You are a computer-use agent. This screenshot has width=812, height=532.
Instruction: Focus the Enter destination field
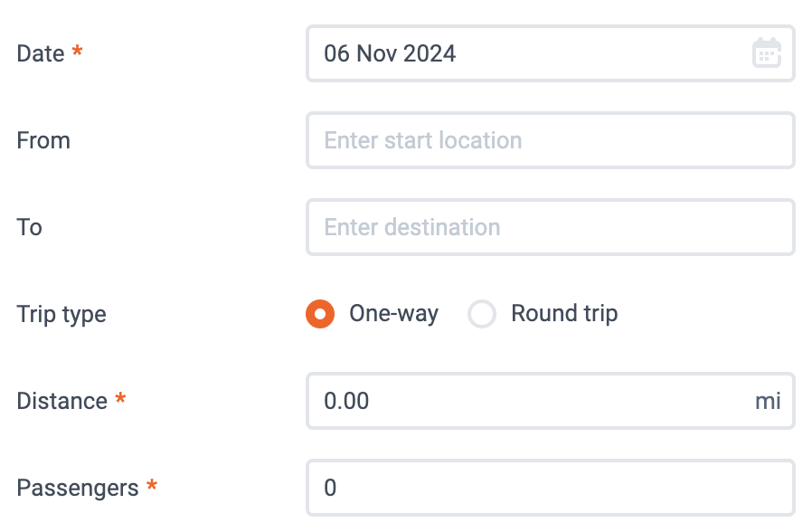pos(551,227)
